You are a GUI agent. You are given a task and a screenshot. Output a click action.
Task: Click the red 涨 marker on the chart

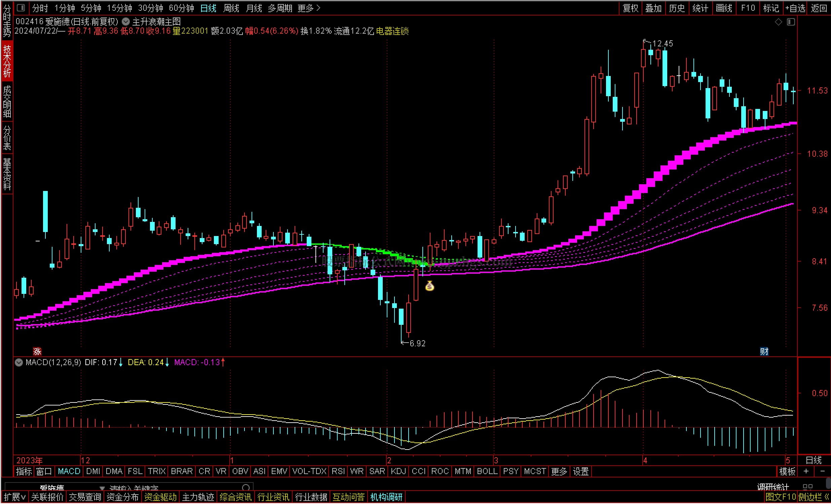[37, 351]
